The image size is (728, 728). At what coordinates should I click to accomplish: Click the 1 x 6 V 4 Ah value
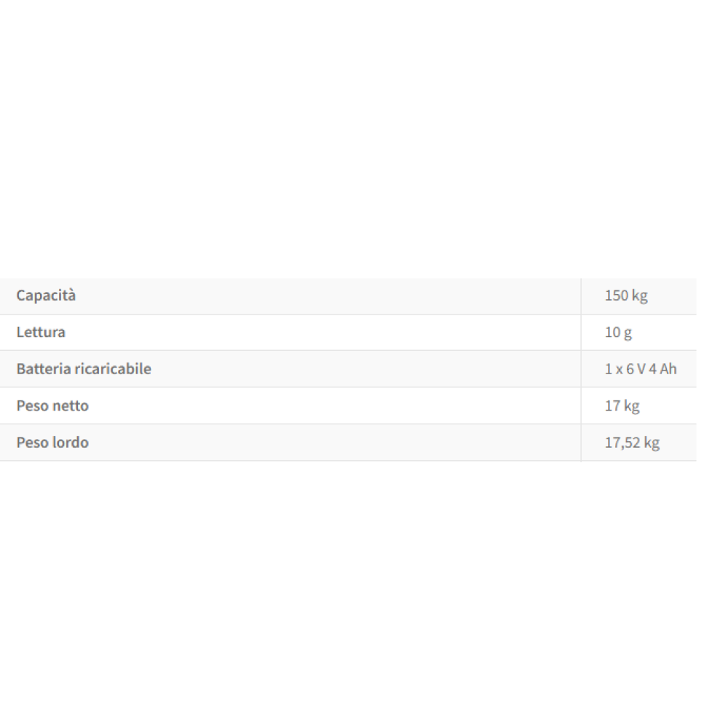tap(641, 369)
